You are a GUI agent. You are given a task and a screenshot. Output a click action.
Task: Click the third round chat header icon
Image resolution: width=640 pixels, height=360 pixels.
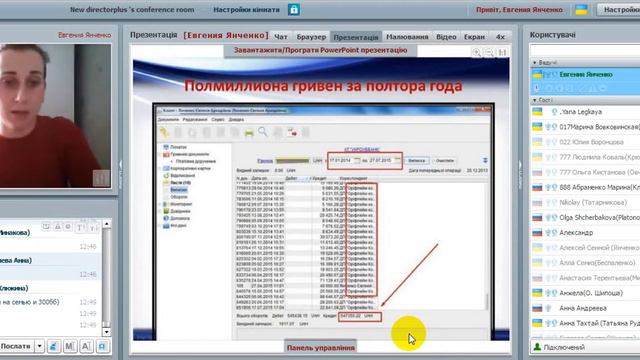68,227
